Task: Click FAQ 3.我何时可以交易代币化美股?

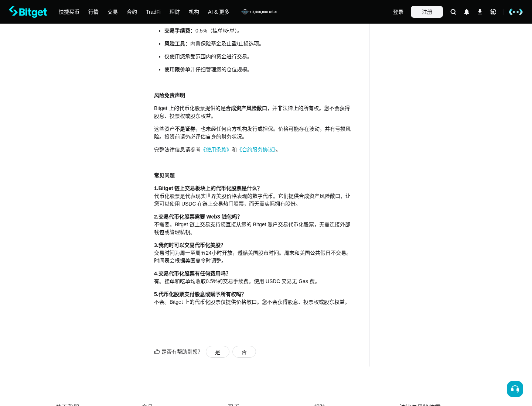Action: [x=189, y=245]
